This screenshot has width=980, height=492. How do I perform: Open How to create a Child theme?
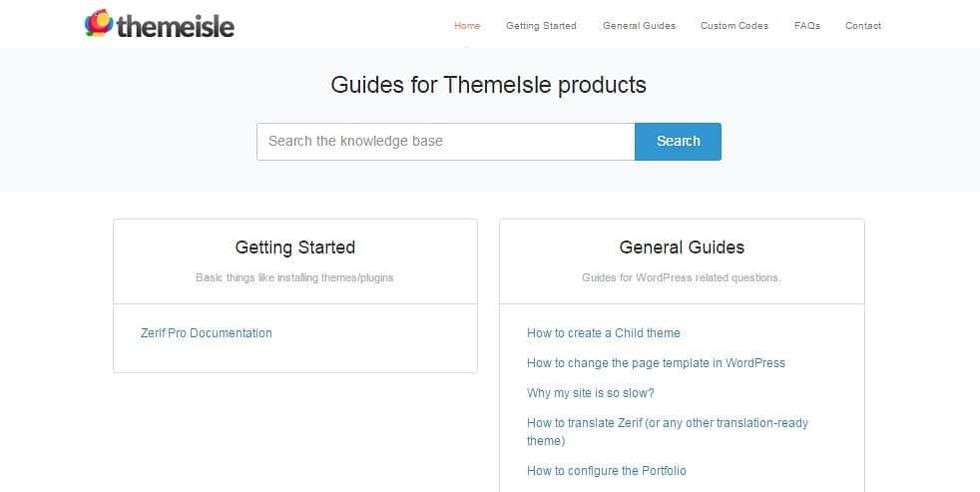[604, 333]
